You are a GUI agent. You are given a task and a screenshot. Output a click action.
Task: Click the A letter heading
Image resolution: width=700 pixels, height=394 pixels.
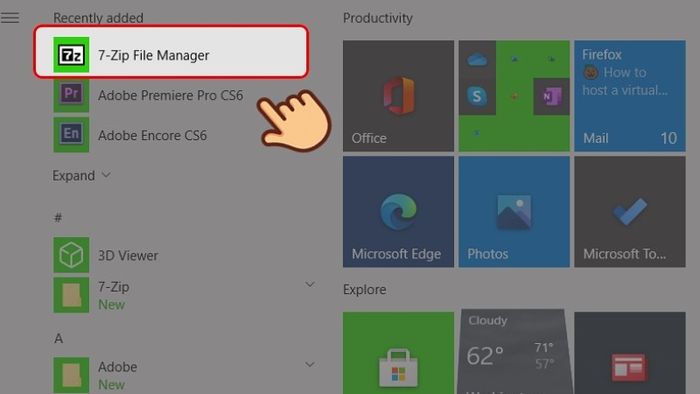click(58, 338)
